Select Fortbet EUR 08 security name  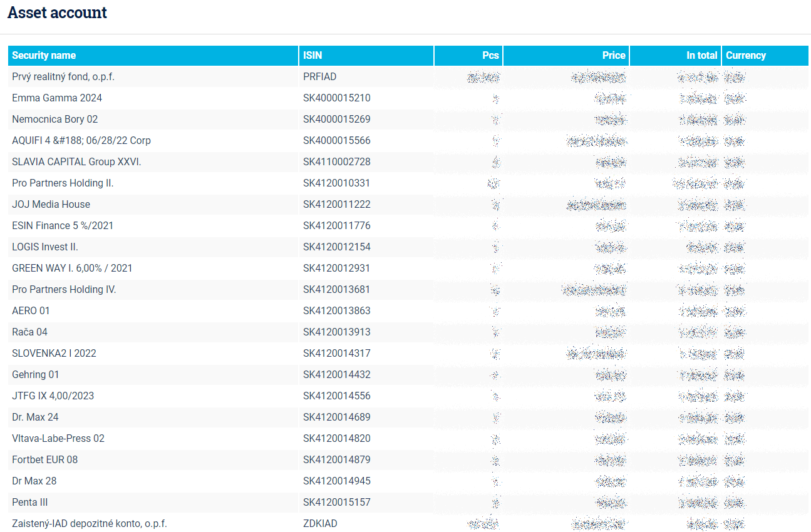[45, 459]
